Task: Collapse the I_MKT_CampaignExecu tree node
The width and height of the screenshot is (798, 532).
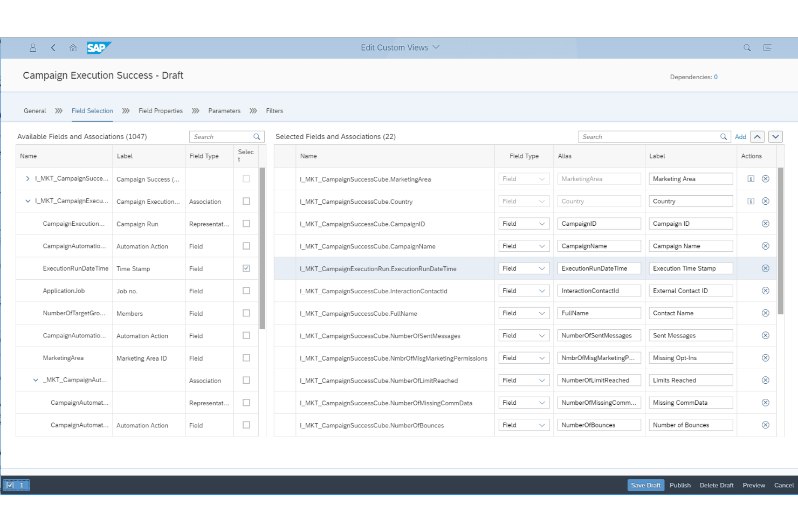Action: (27, 201)
